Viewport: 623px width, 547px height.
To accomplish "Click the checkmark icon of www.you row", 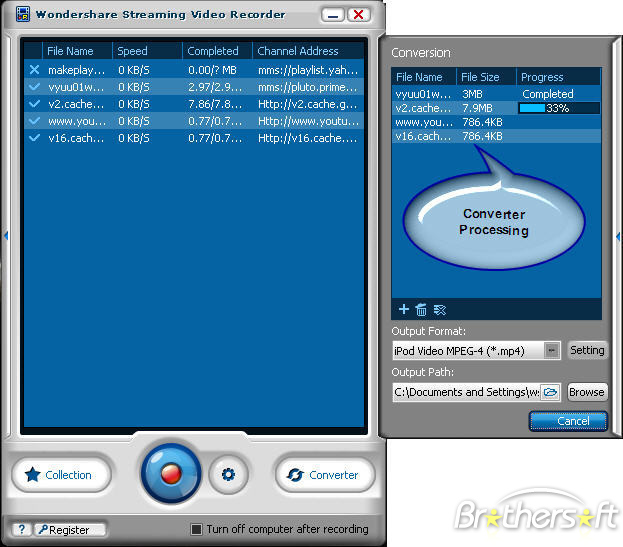I will [x=35, y=121].
